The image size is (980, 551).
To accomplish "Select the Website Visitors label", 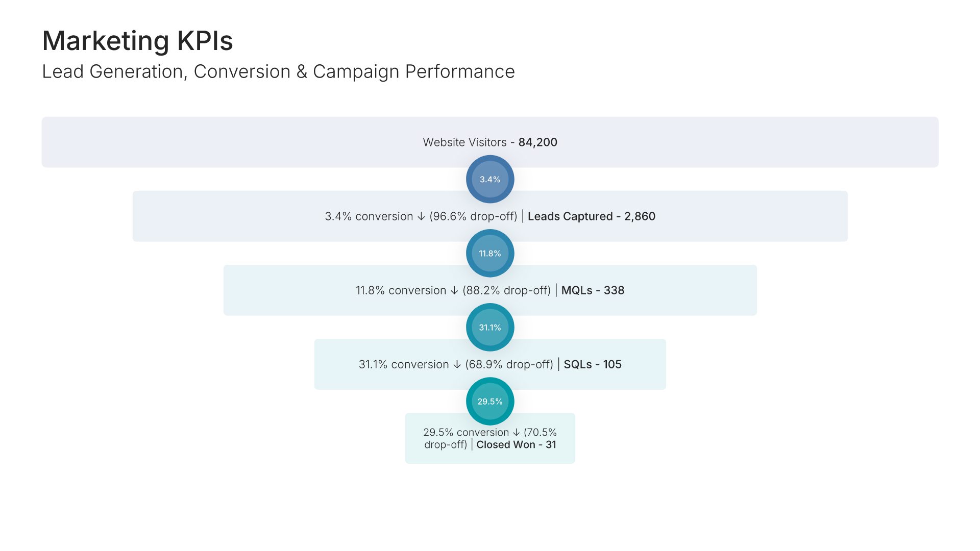I will pos(464,142).
